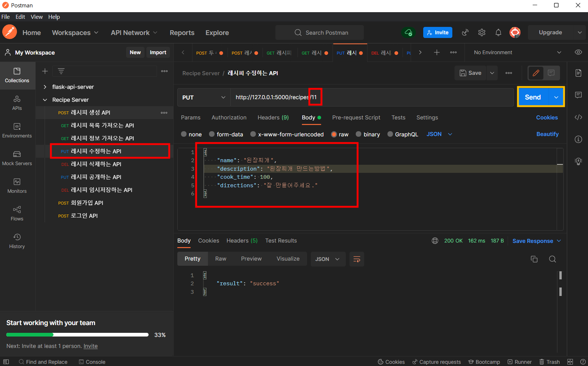Screen dimensions: 588x366
Task: Open the response Test Results tab
Action: 281,241
